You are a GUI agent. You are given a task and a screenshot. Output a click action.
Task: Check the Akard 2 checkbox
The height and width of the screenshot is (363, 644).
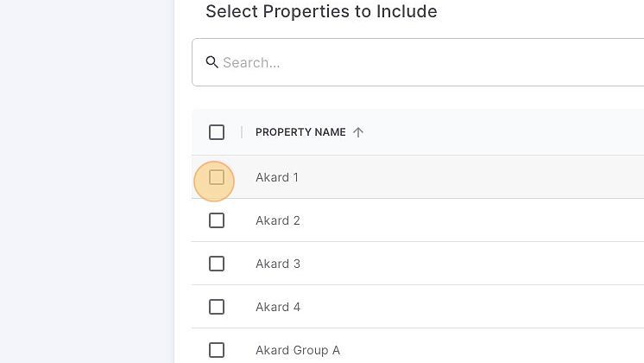tap(217, 220)
